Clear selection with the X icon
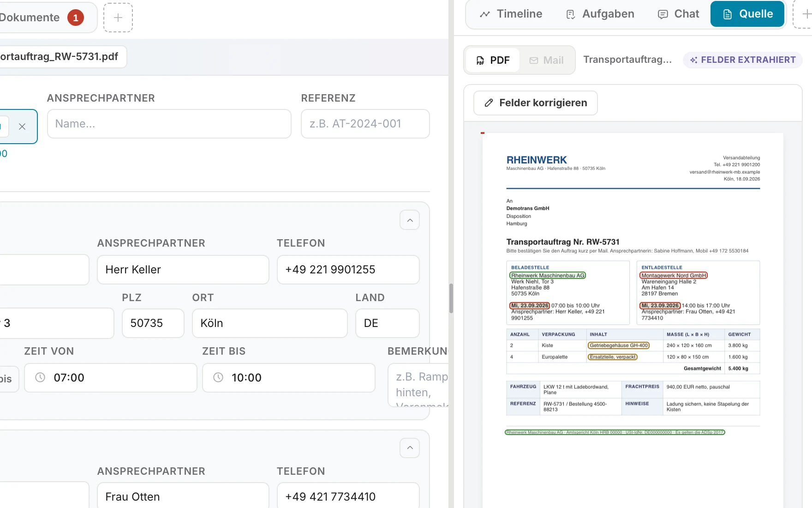The image size is (812, 508). (22, 127)
